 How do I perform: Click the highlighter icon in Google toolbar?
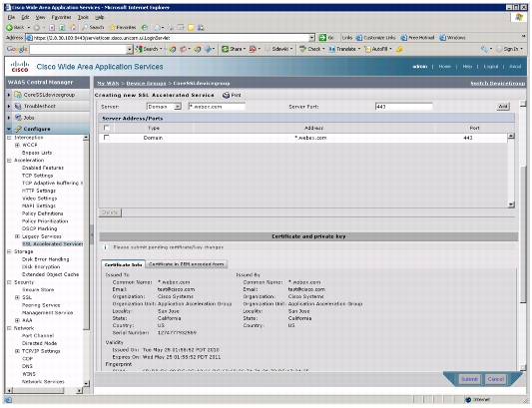(x=399, y=49)
